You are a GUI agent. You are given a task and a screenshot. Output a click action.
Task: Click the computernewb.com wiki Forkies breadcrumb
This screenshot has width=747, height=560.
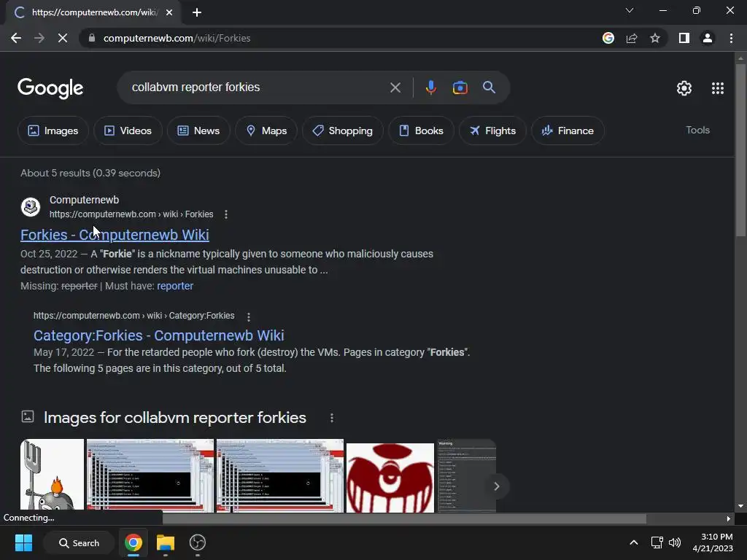131,214
